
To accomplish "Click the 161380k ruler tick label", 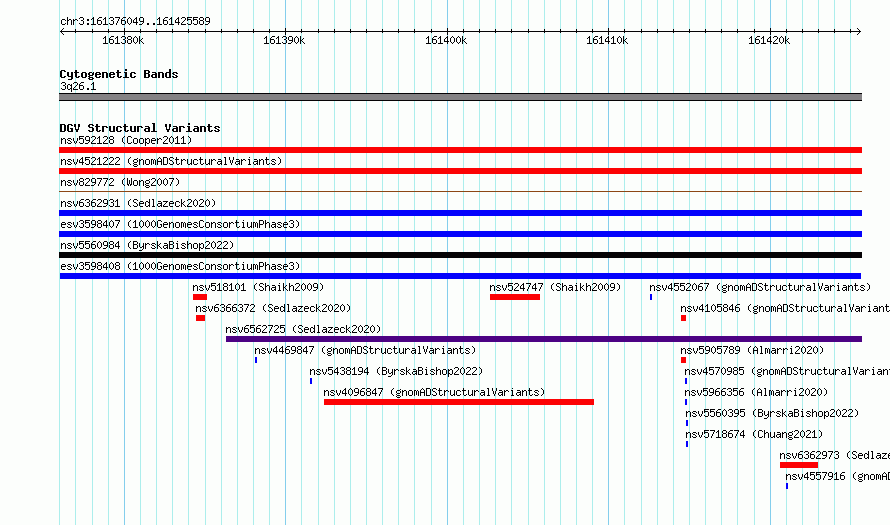I will click(x=123, y=40).
